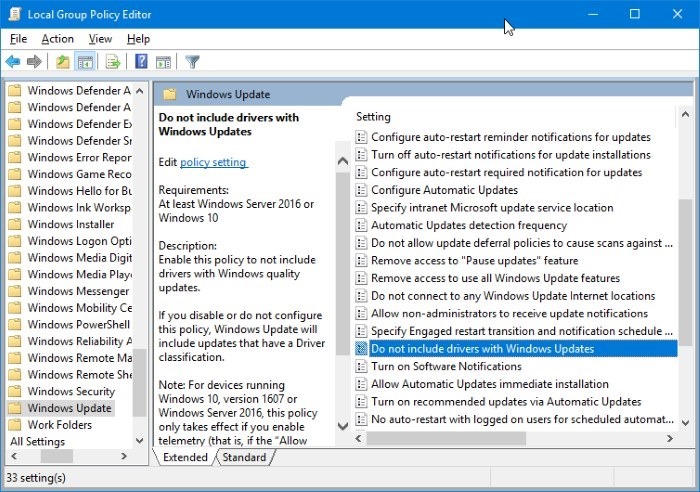
Task: Select Do not connect to Windows Update Internet locations
Action: 513,296
